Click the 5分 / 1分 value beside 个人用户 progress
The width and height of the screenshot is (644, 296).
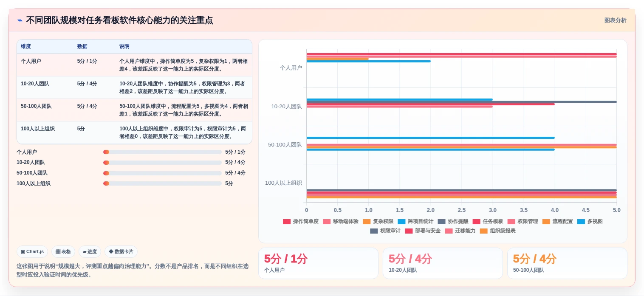(x=235, y=152)
